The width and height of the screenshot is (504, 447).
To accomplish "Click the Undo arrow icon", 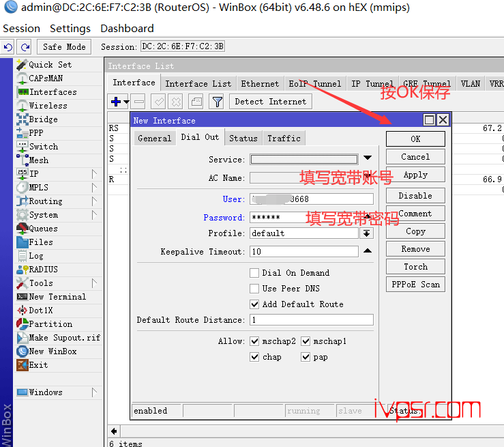I will pos(8,47).
